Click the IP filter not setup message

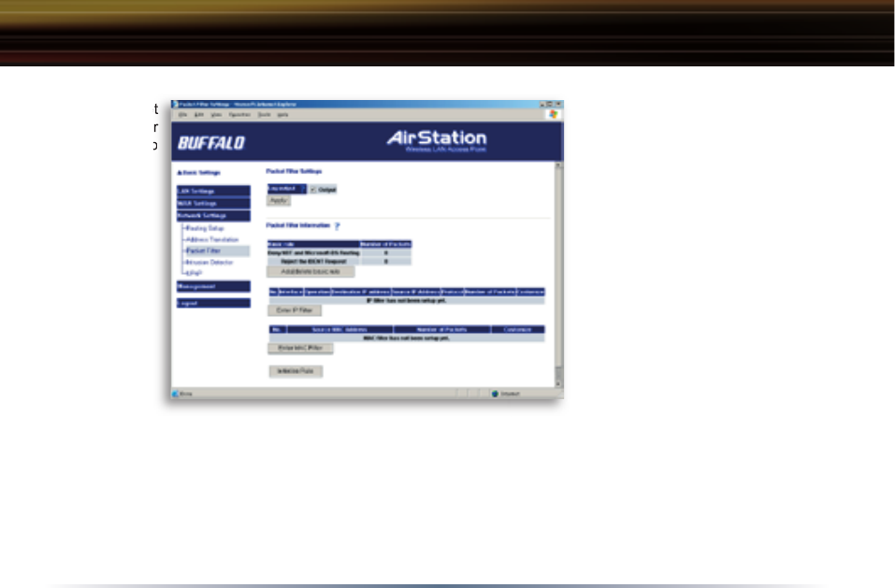407,301
